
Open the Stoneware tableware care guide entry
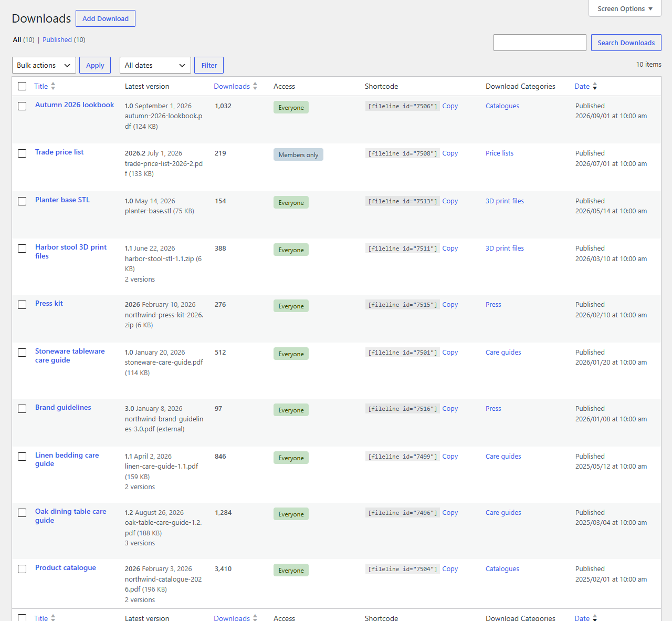(70, 356)
